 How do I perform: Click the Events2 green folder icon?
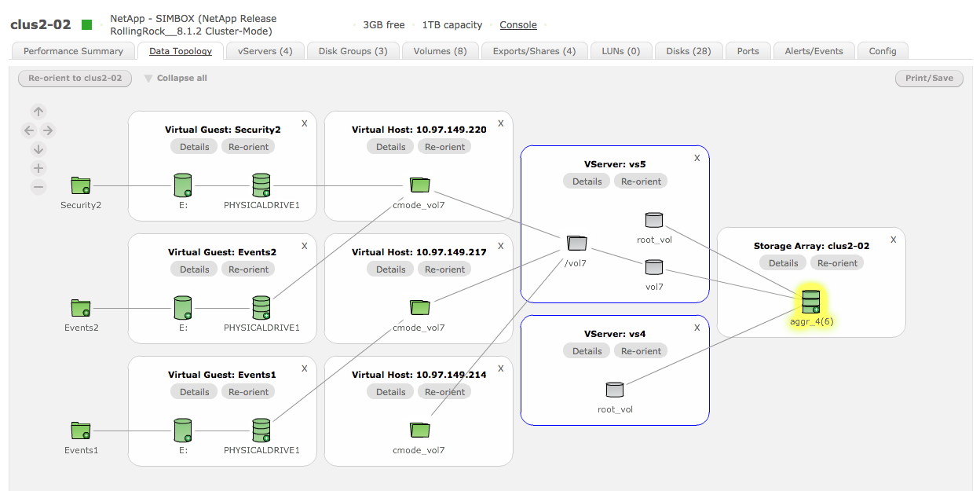pos(81,308)
